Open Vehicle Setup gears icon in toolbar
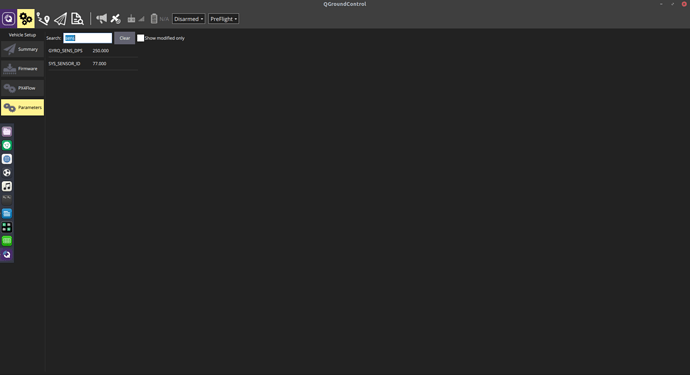 tap(26, 19)
